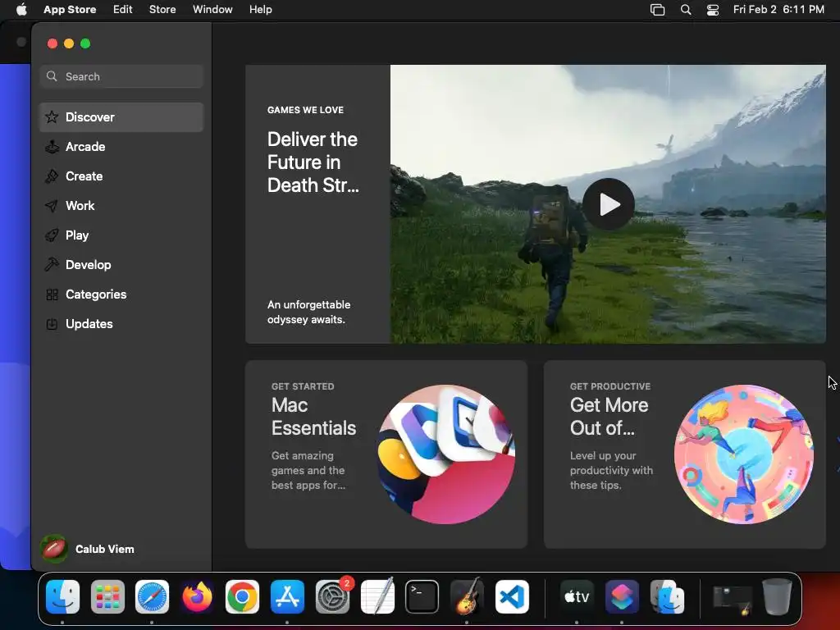Open Migration Assistant from the Dock

click(667, 597)
